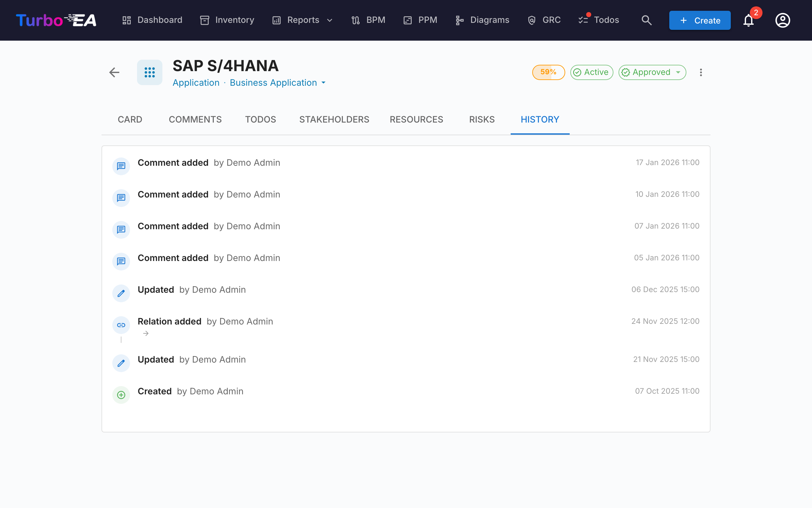The image size is (812, 508).
Task: Click pencil icon for 06 Dec 2025 update
Action: (x=121, y=293)
